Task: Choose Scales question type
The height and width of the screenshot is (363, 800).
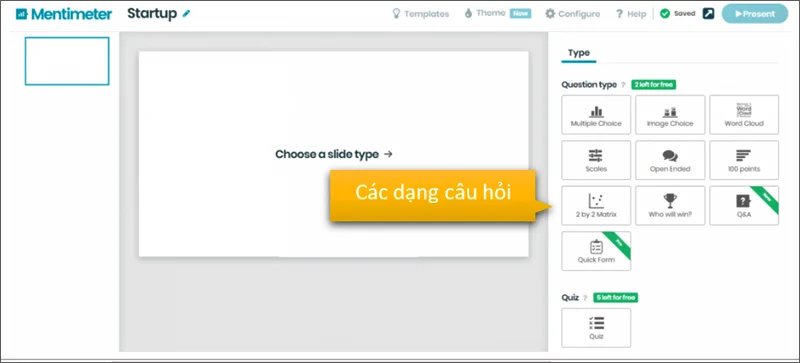Action: pos(596,160)
